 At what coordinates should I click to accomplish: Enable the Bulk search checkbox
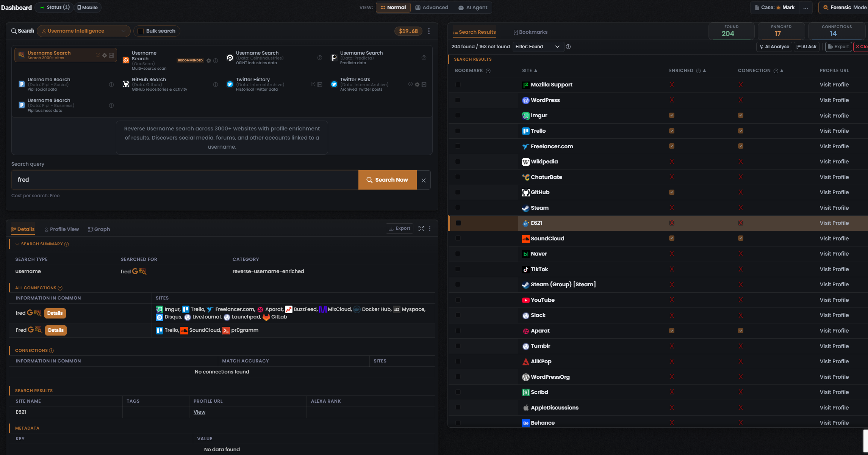click(x=141, y=31)
